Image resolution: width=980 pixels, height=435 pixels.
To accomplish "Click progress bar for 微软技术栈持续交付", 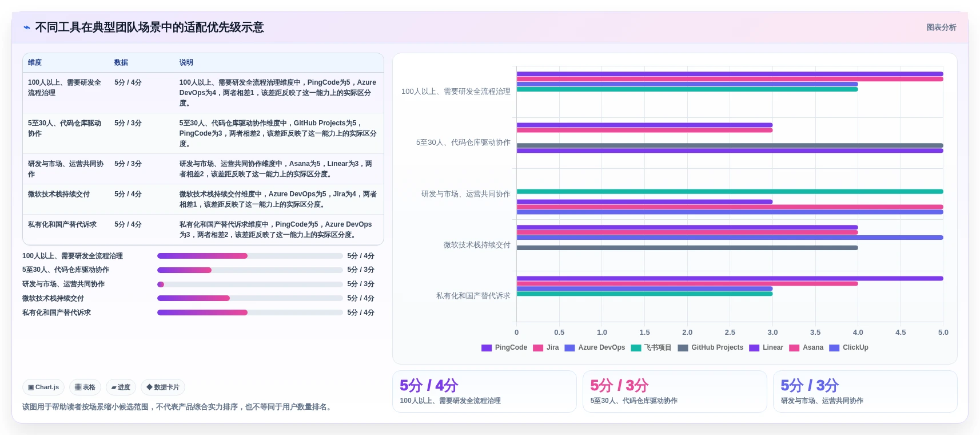I will [x=250, y=298].
